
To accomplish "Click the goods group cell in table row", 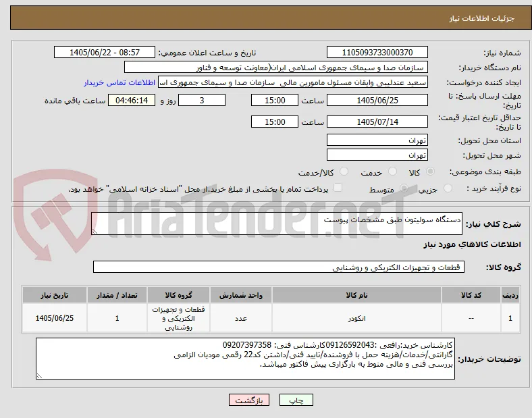I will [x=178, y=318].
